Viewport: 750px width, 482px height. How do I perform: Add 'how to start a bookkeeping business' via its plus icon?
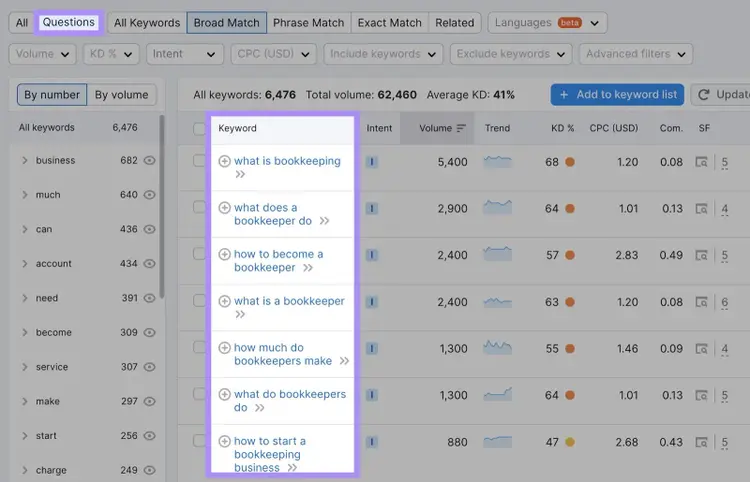pyautogui.click(x=224, y=441)
